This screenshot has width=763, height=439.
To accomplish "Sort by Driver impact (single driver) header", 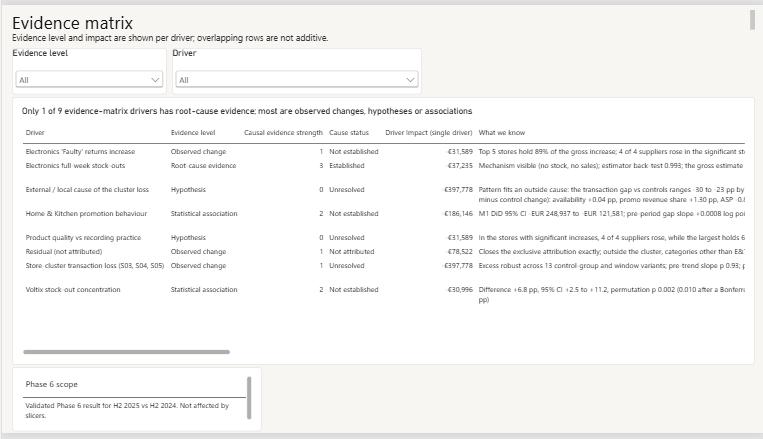I will tap(429, 132).
